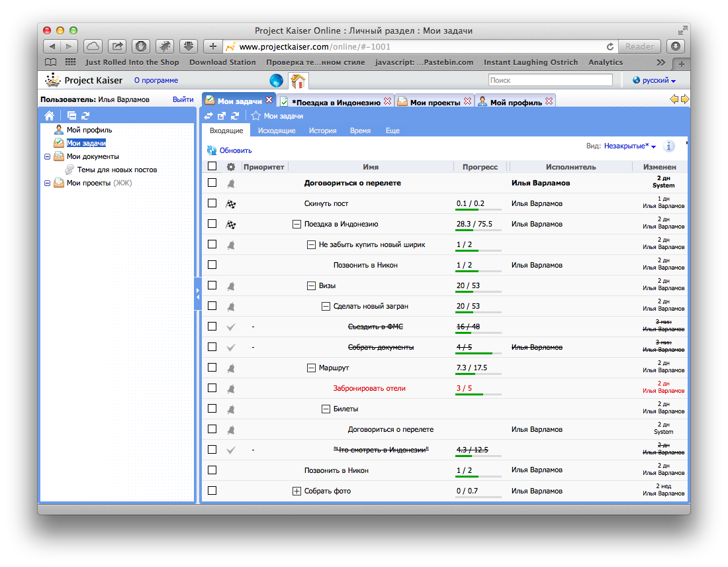Open Мой профиль in sidebar tree
This screenshot has height=567, width=728.
click(x=89, y=130)
